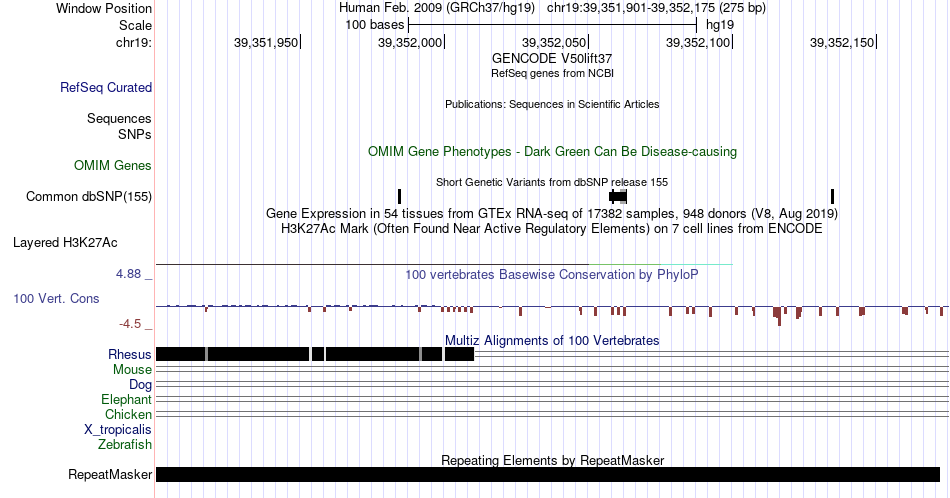Click the black RepeatMasker element bar
This screenshot has height=498, width=950.
(x=548, y=474)
